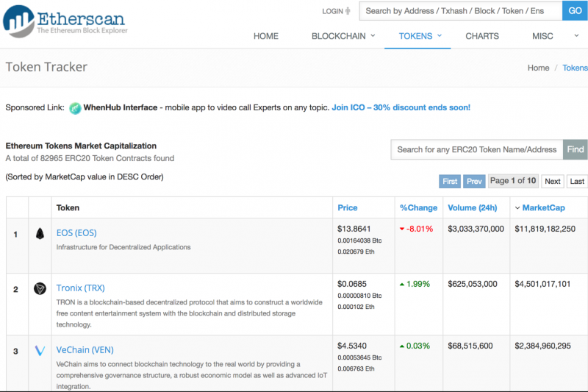
Task: Click Tronix volume $625,053,000
Action: pyautogui.click(x=473, y=284)
